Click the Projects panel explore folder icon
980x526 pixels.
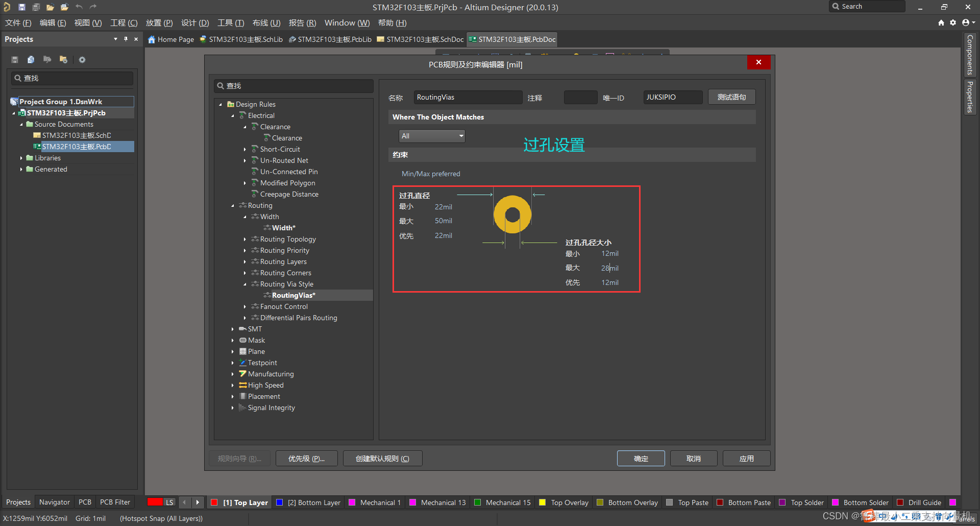[x=47, y=60]
